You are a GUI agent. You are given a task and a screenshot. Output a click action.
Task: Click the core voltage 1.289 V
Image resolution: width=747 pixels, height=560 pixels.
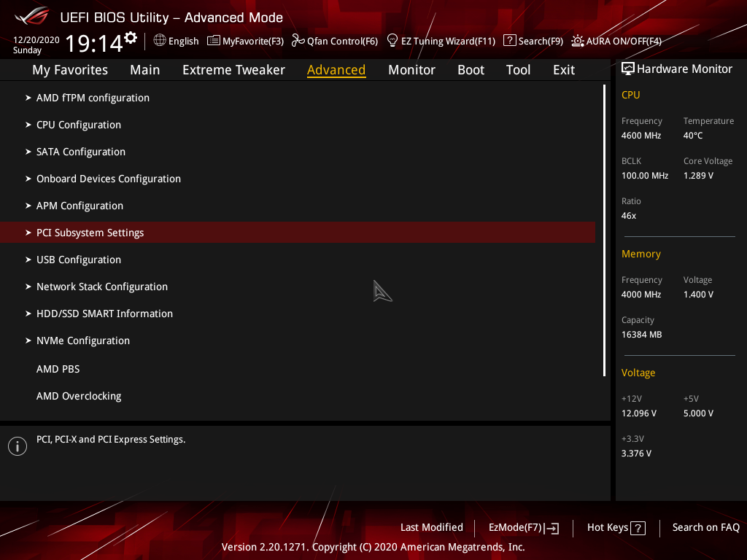pos(698,176)
